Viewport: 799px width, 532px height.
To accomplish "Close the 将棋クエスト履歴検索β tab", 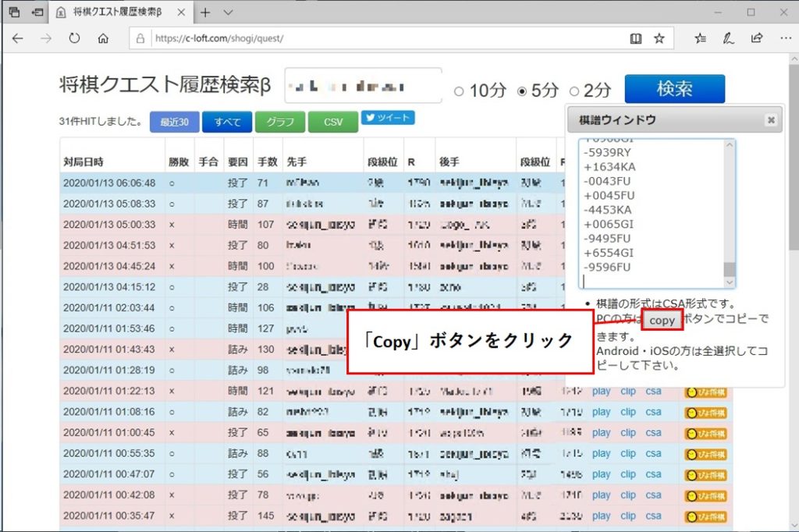I will 181,12.
